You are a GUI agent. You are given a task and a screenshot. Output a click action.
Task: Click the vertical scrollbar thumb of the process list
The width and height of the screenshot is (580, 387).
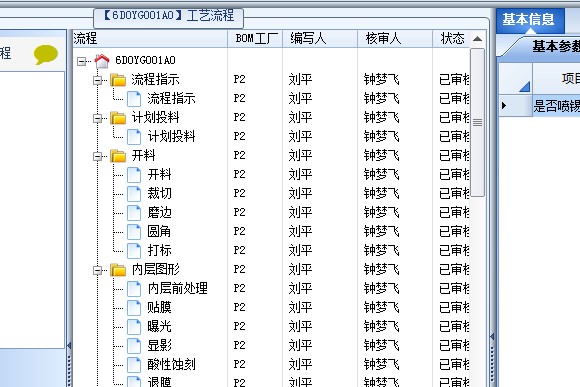point(478,122)
